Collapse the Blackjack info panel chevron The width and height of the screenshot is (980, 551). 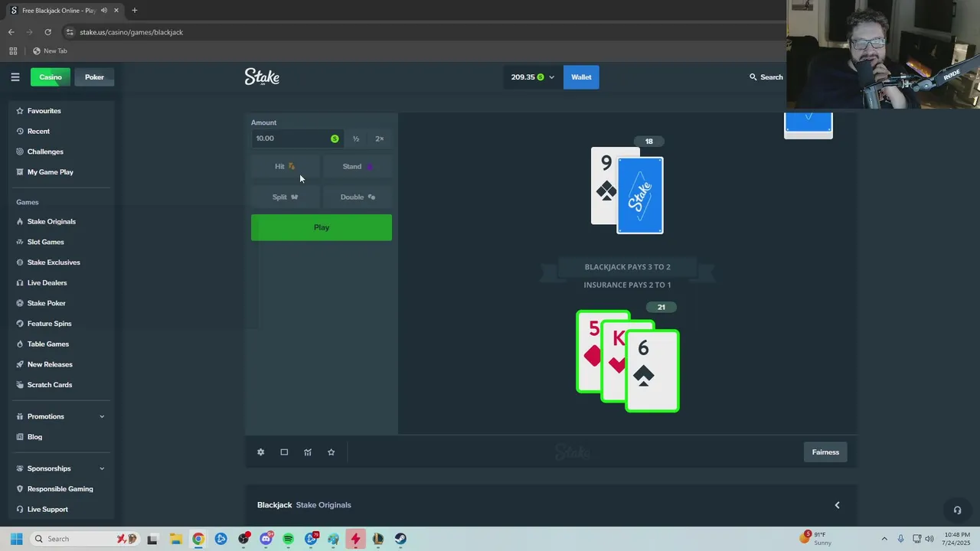[x=837, y=505]
